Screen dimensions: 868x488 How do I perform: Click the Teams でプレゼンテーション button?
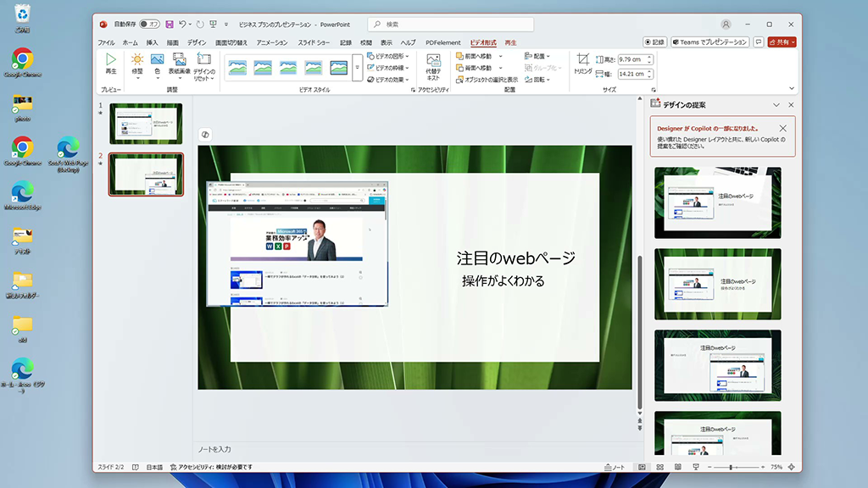(x=709, y=42)
